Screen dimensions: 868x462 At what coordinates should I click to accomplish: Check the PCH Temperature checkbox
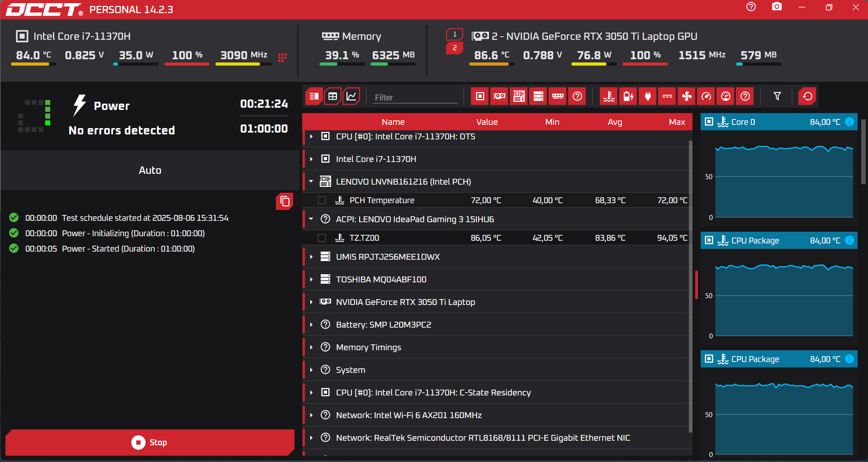pyautogui.click(x=322, y=200)
